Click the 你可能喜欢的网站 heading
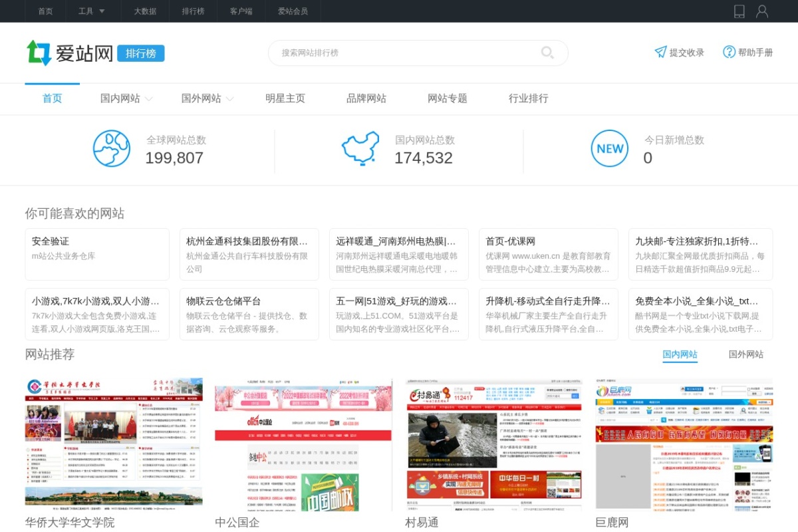The image size is (798, 532). click(x=74, y=213)
